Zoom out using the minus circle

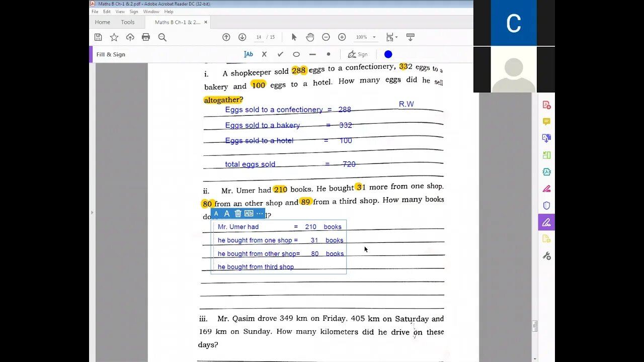click(326, 37)
